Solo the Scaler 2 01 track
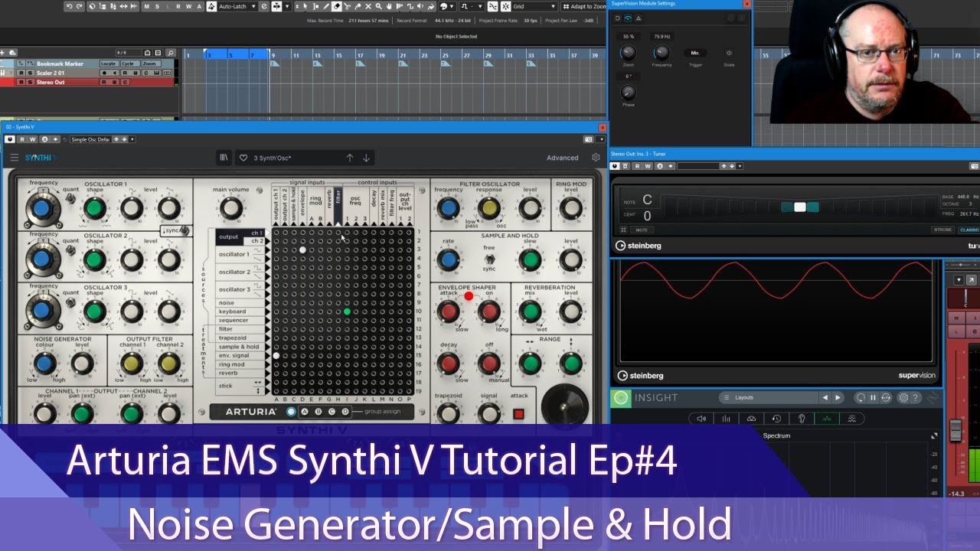The width and height of the screenshot is (980, 551). pyautogui.click(x=30, y=73)
